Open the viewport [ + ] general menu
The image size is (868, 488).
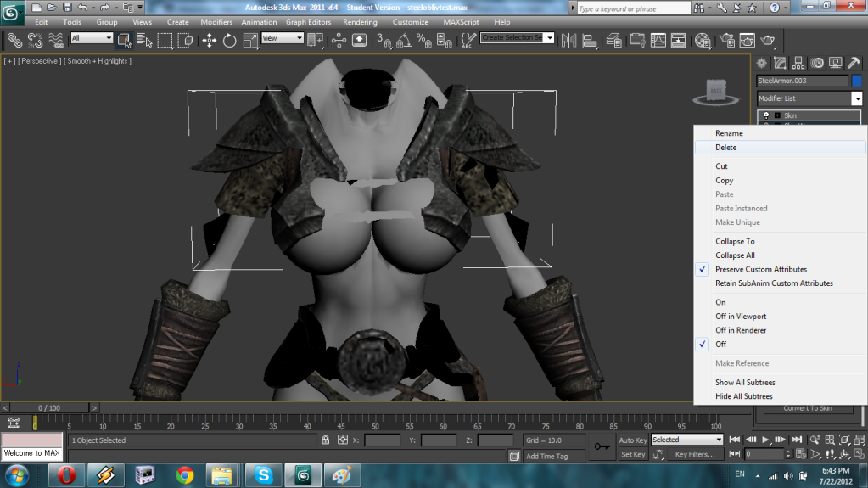10,61
